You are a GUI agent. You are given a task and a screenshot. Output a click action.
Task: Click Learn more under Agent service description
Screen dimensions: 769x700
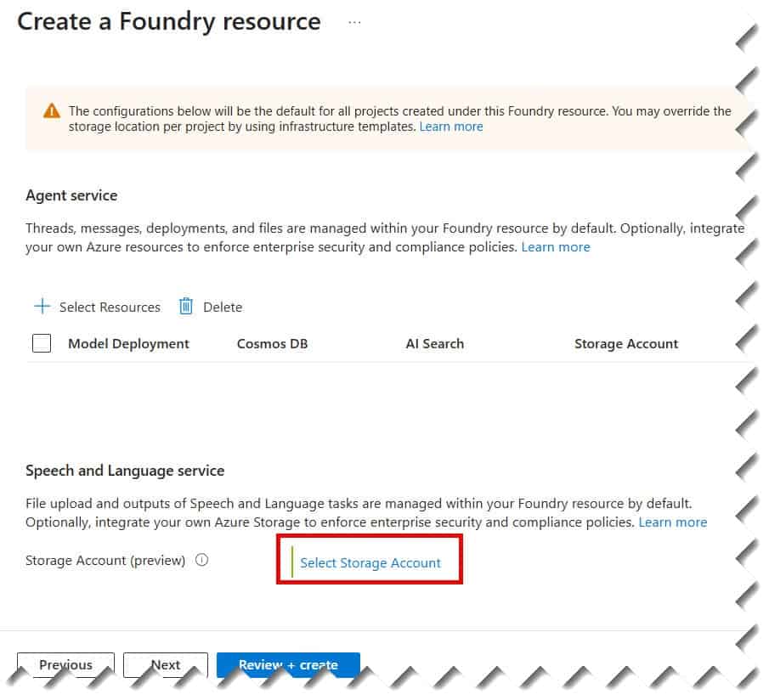click(x=556, y=246)
